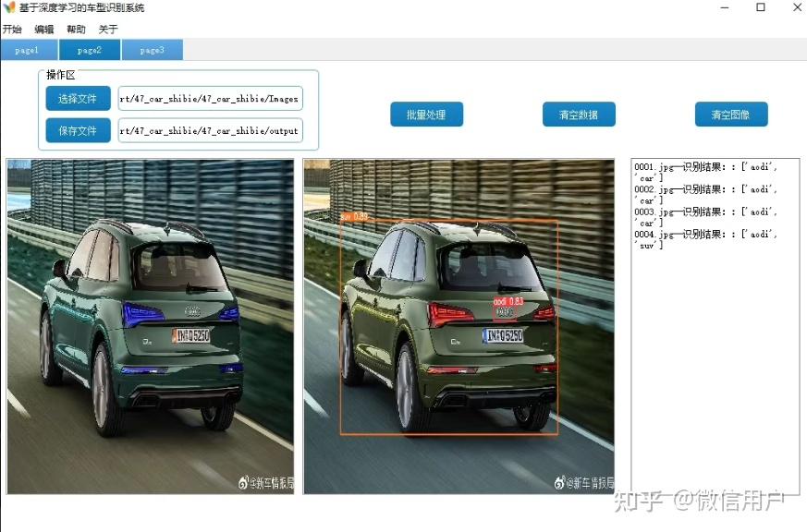
Task: Click 清空图像 to clear images
Action: pyautogui.click(x=731, y=114)
